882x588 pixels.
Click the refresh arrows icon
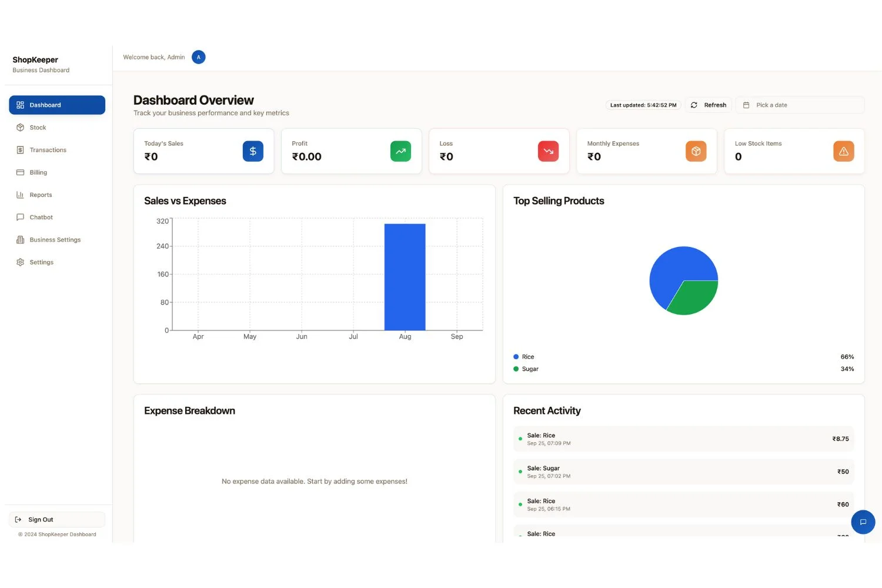coord(694,105)
